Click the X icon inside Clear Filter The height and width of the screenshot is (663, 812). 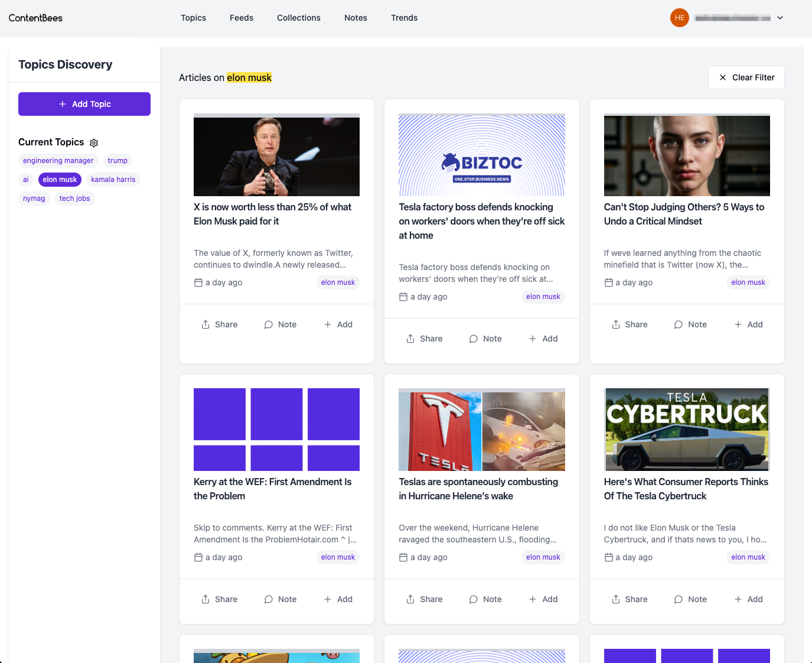pyautogui.click(x=722, y=77)
